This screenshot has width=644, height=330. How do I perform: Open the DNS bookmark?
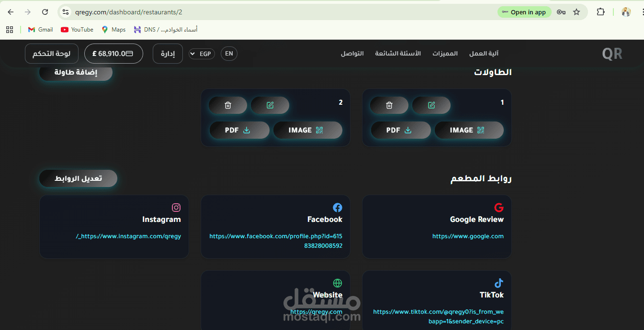[166, 30]
